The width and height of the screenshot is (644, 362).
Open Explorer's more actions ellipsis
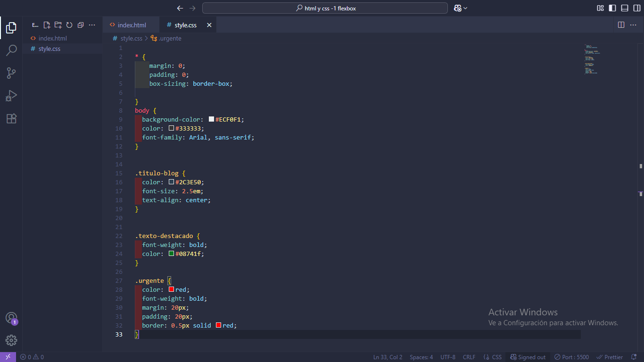[92, 25]
